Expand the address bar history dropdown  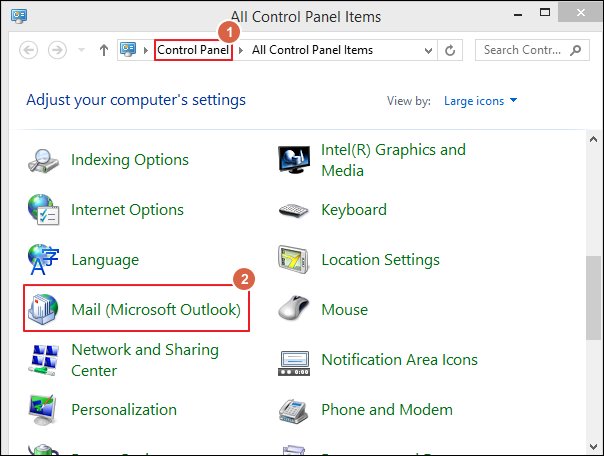click(x=428, y=50)
